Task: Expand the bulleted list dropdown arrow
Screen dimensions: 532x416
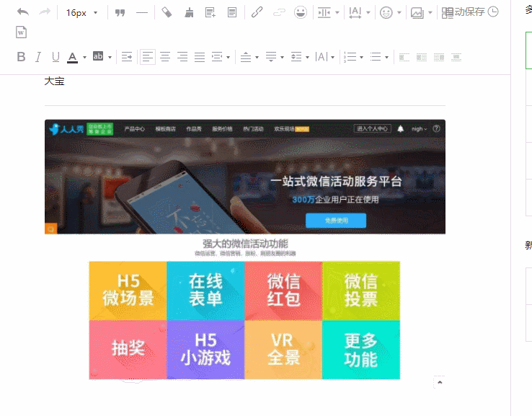Action: point(386,58)
